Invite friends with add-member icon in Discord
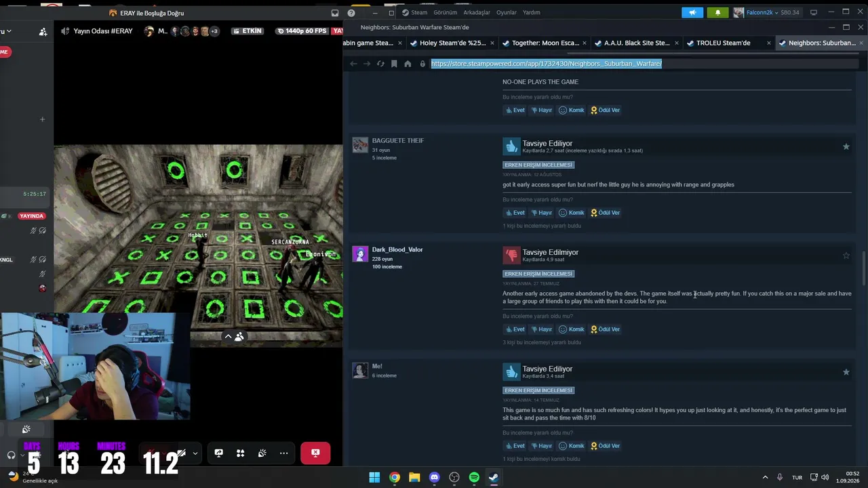This screenshot has height=488, width=868. [43, 31]
